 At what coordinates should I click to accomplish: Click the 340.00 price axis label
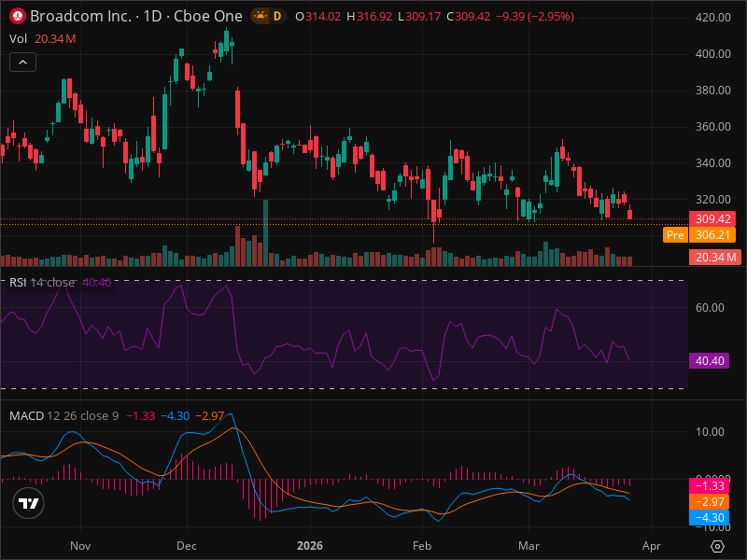pyautogui.click(x=712, y=162)
